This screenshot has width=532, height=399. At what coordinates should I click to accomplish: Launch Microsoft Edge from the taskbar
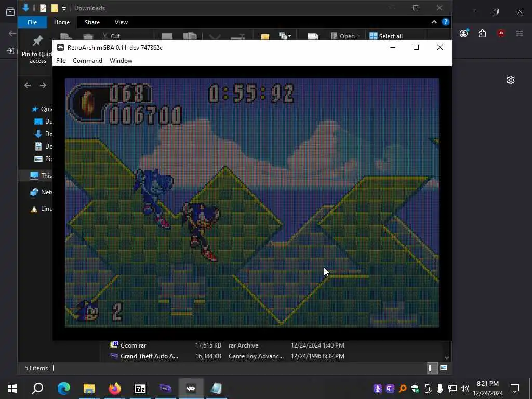click(64, 388)
